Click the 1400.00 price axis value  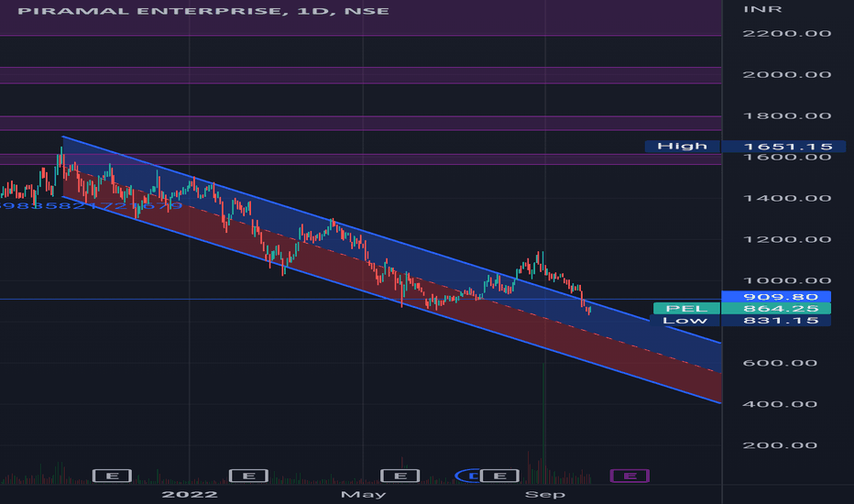coord(787,198)
